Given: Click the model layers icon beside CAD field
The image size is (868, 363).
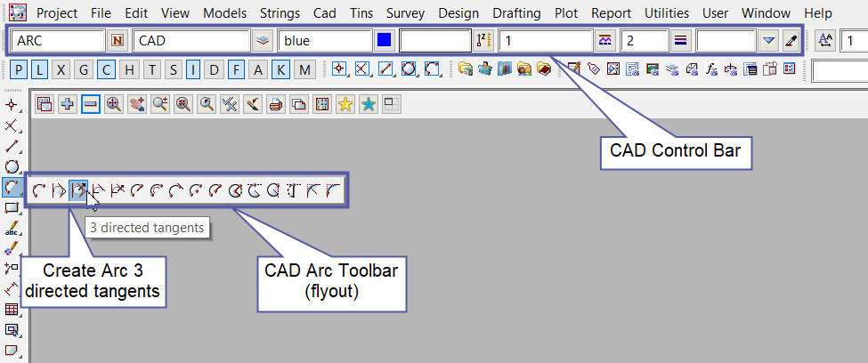Looking at the screenshot, I should [263, 40].
